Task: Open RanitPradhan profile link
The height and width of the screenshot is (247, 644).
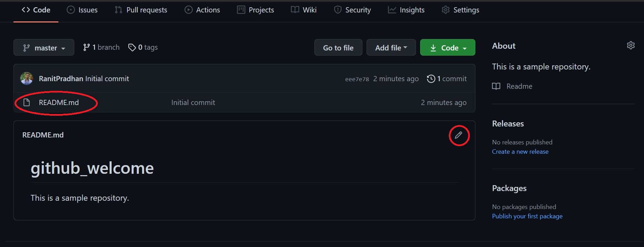Action: [x=61, y=79]
